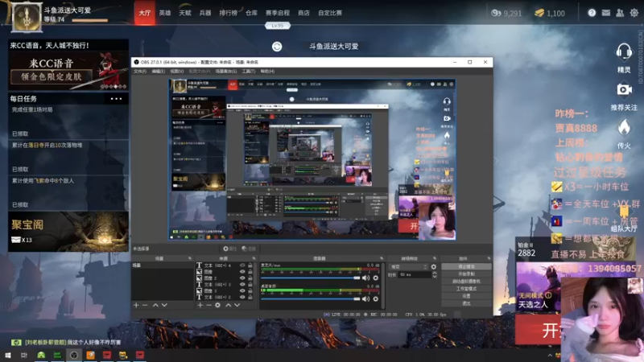Add a new scene with the plus icon
Screen dimensions: 644x362
click(x=136, y=306)
